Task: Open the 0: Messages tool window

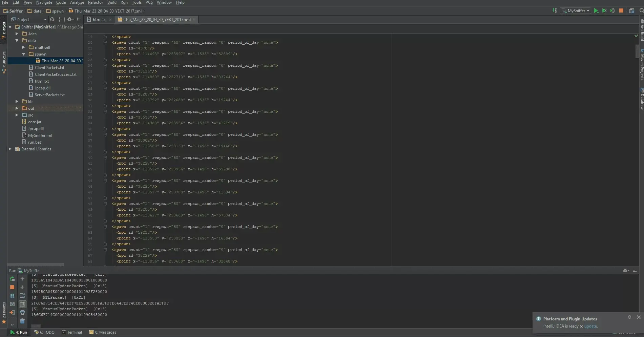Action: [x=103, y=332]
